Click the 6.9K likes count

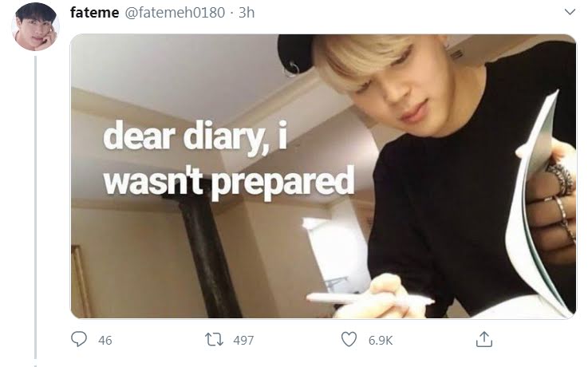[x=381, y=340]
